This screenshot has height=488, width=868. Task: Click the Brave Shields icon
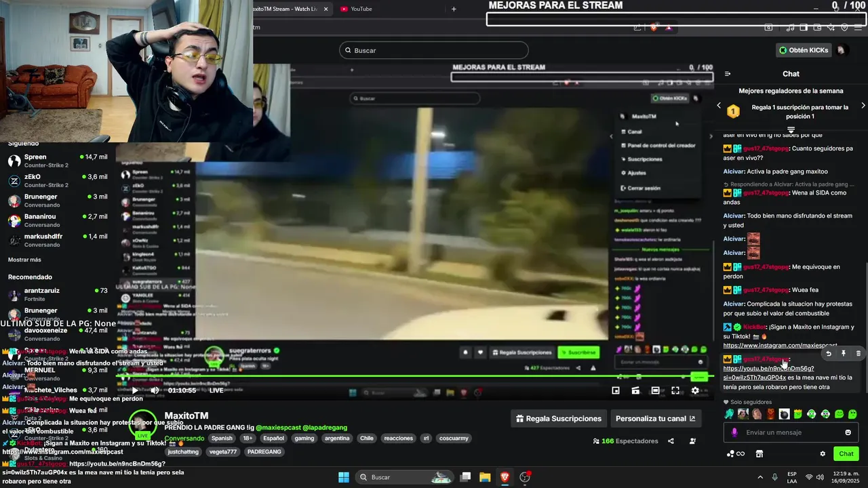point(654,28)
